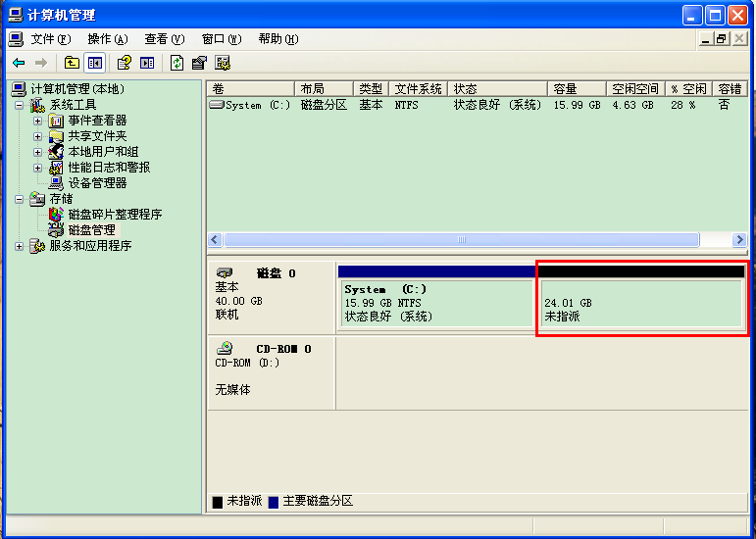Click the 15.99 GB capacity cell
The height and width of the screenshot is (539, 756).
click(578, 105)
